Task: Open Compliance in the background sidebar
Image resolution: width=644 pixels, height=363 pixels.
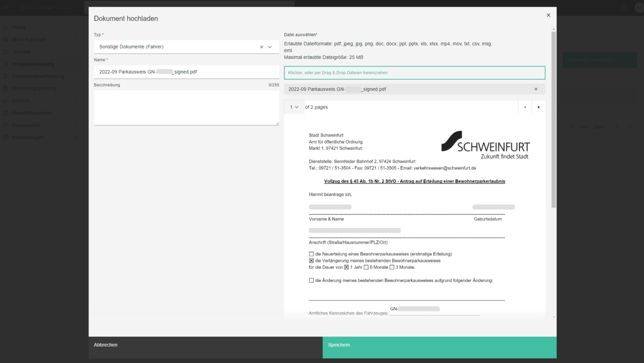Action: (x=26, y=125)
